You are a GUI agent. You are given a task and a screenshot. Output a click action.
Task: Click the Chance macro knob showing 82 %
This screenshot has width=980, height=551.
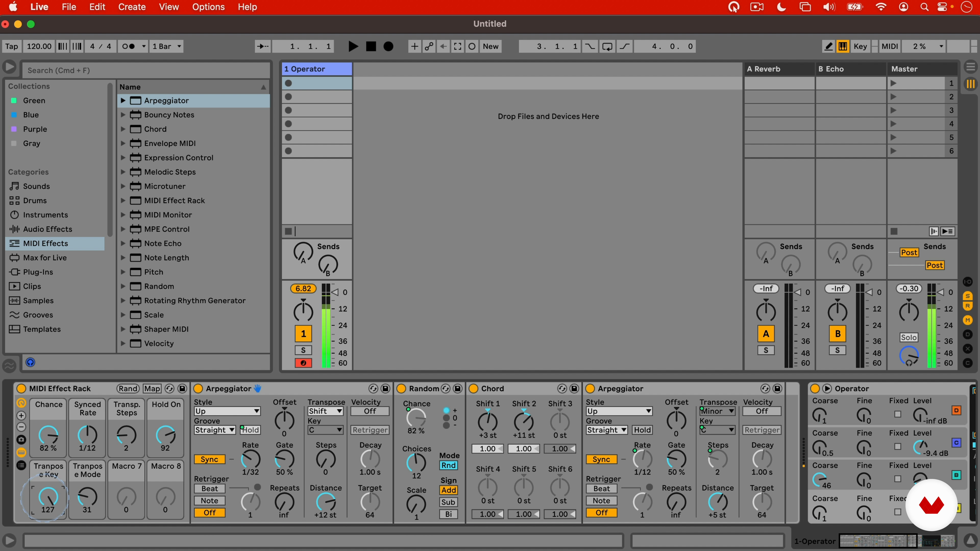point(48,435)
